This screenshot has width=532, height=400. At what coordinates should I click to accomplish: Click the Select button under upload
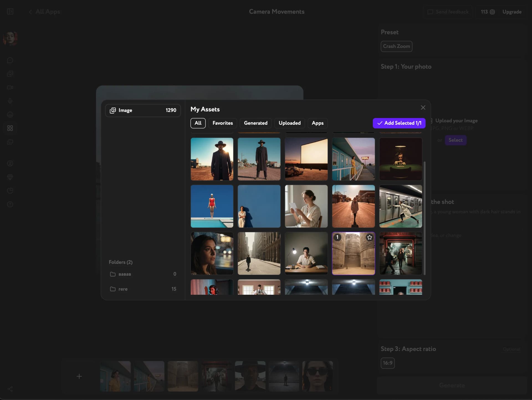(x=456, y=140)
